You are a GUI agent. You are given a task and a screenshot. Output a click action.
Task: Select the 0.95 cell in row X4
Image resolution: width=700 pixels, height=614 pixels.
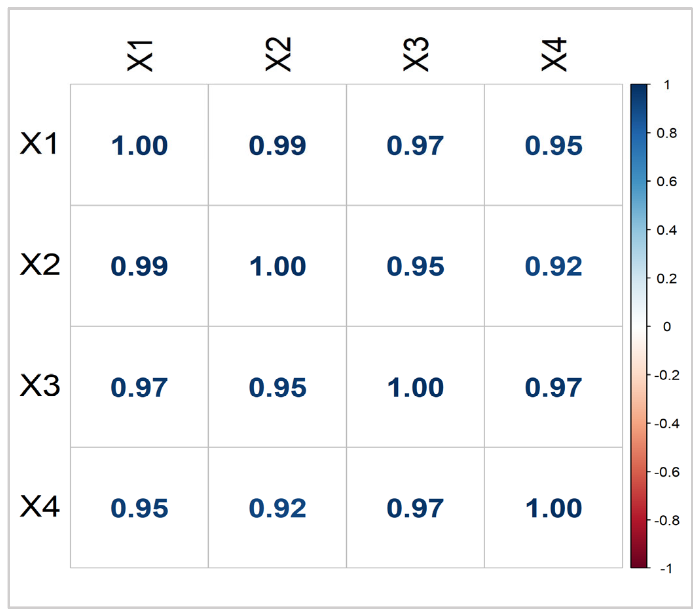coord(139,508)
